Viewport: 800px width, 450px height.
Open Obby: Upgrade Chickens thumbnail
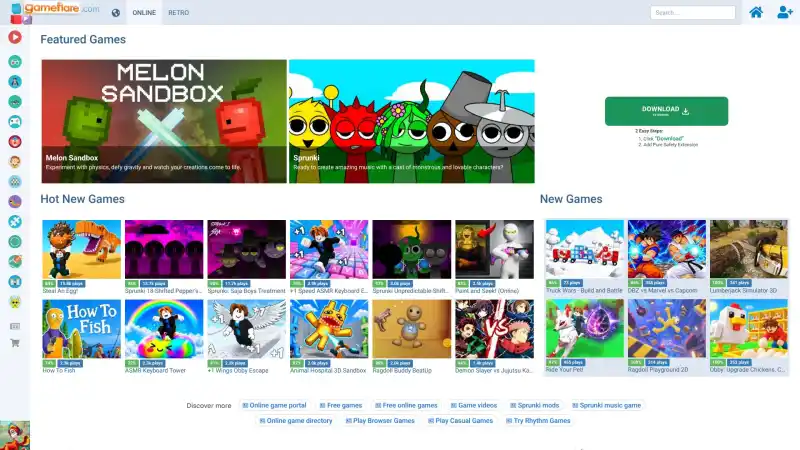click(x=748, y=328)
